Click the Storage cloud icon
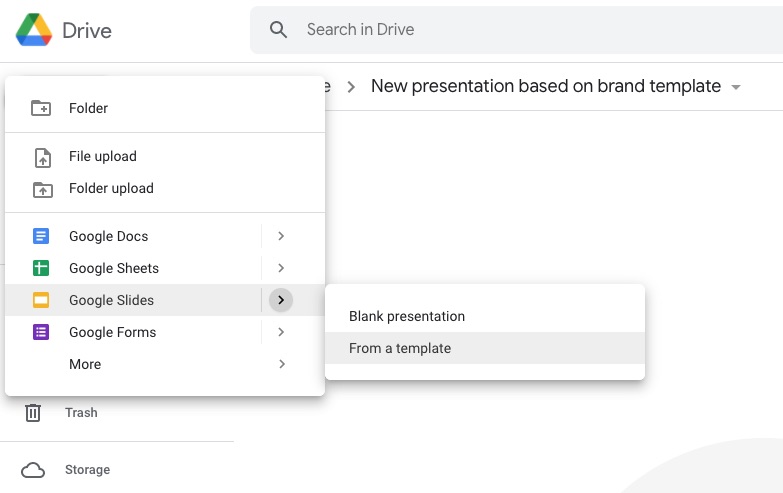Screen dimensions: 783x493 pos(33,470)
